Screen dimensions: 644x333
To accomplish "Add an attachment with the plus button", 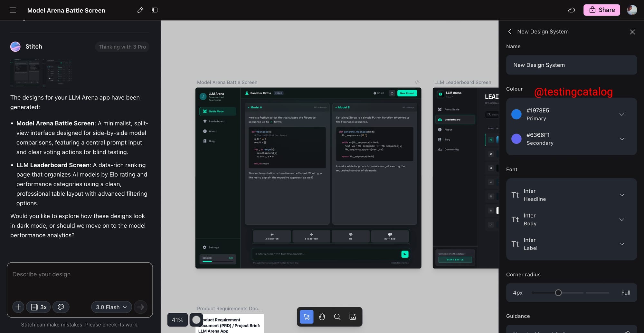I will [x=18, y=307].
